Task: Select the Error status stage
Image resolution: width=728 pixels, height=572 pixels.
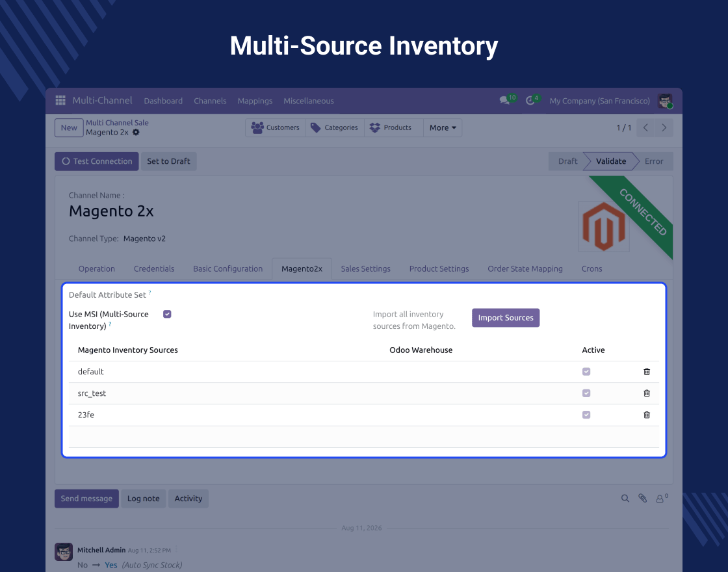Action: [x=654, y=161]
